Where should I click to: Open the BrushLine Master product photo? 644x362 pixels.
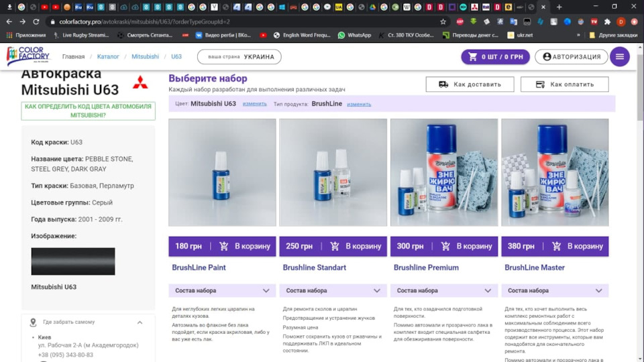point(555,172)
